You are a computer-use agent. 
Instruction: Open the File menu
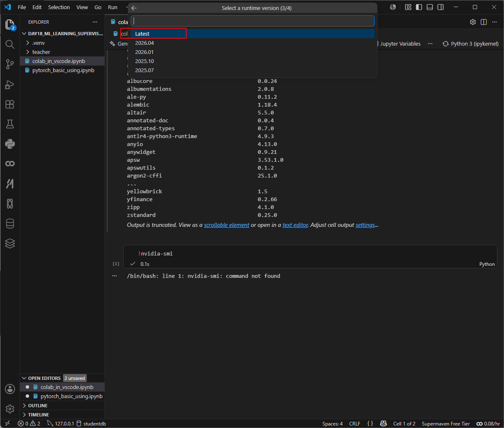[22, 7]
